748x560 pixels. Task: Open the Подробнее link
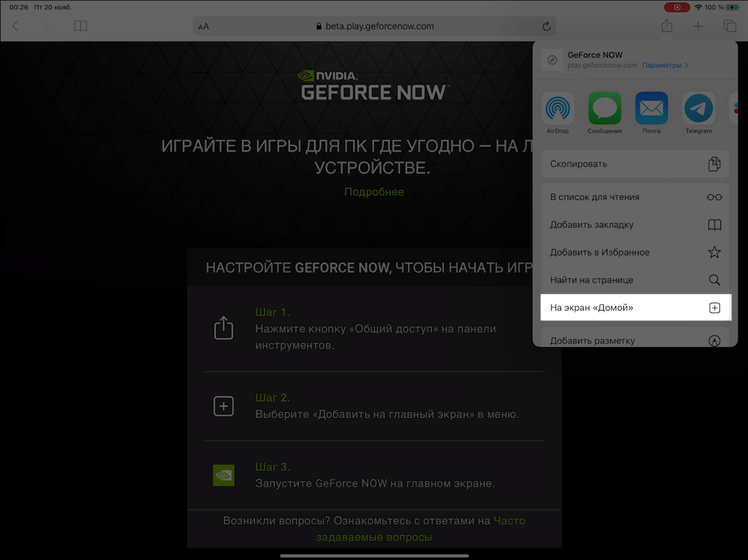click(x=374, y=192)
